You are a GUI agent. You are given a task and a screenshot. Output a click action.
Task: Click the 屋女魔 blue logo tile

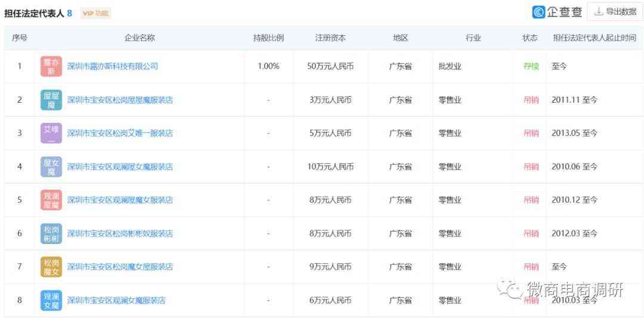point(51,166)
